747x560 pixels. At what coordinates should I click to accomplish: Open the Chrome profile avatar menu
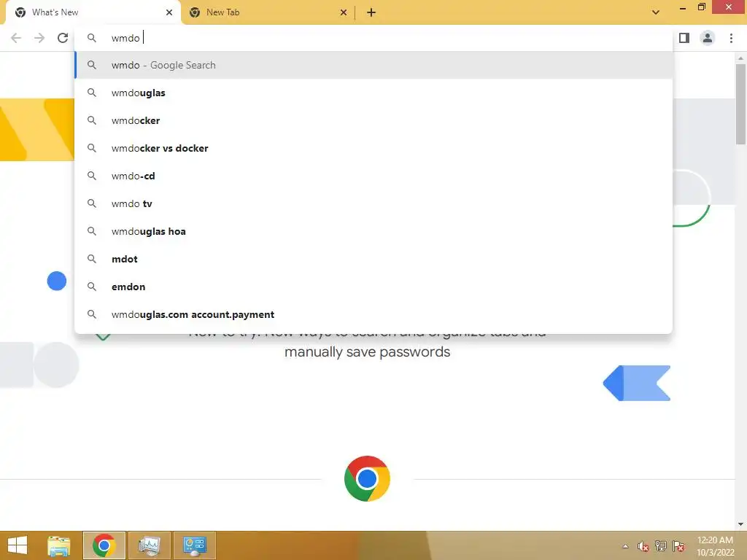[708, 38]
